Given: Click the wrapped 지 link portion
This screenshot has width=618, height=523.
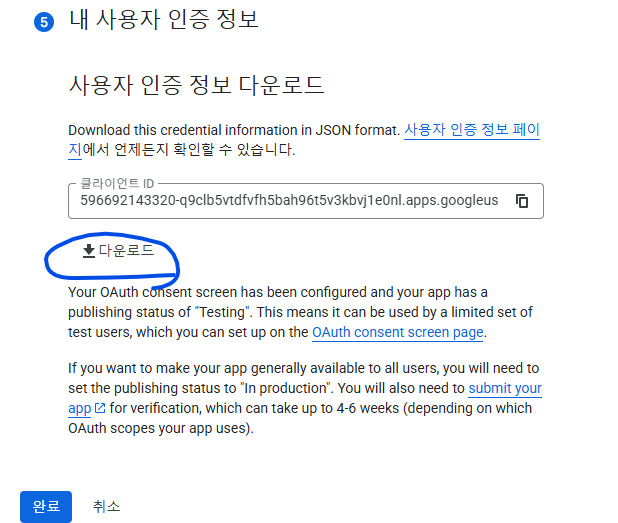Looking at the screenshot, I should click(75, 150).
